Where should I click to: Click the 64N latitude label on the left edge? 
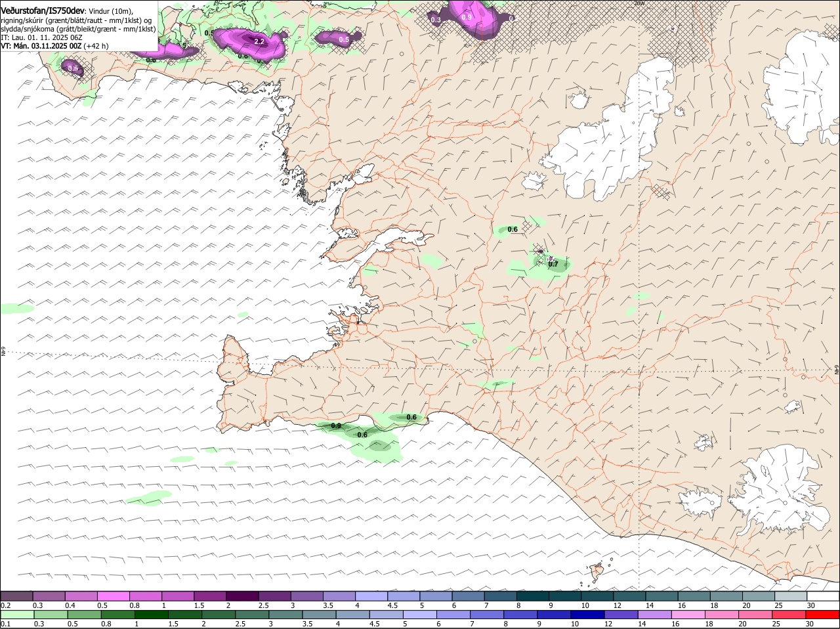3,352
